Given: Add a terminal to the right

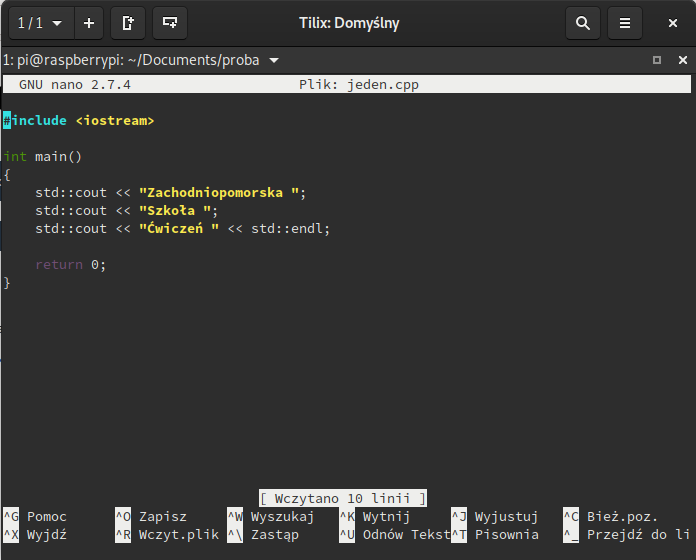Looking at the screenshot, I should [x=127, y=23].
